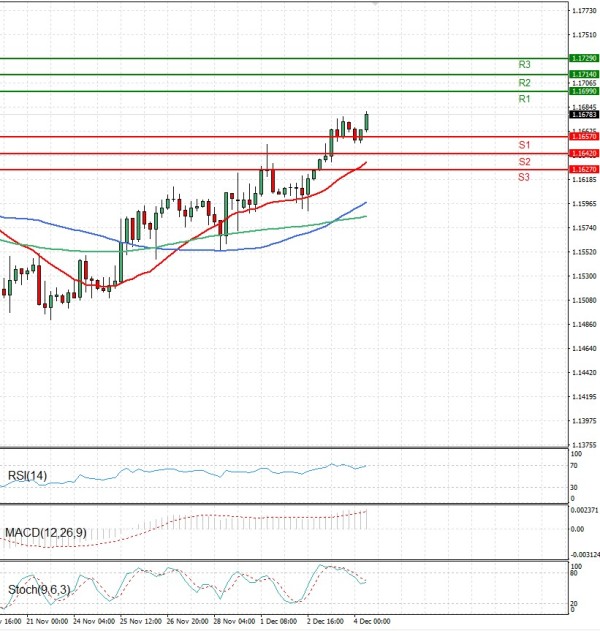Screen dimensions: 600x631
Task: Click the S2 support level label
Action: (524, 161)
